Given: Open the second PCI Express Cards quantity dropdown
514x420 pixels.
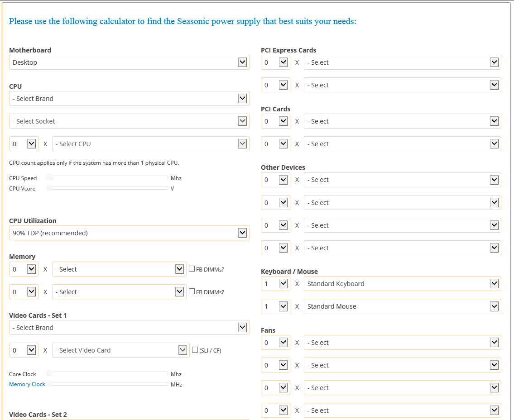Looking at the screenshot, I should [x=275, y=85].
